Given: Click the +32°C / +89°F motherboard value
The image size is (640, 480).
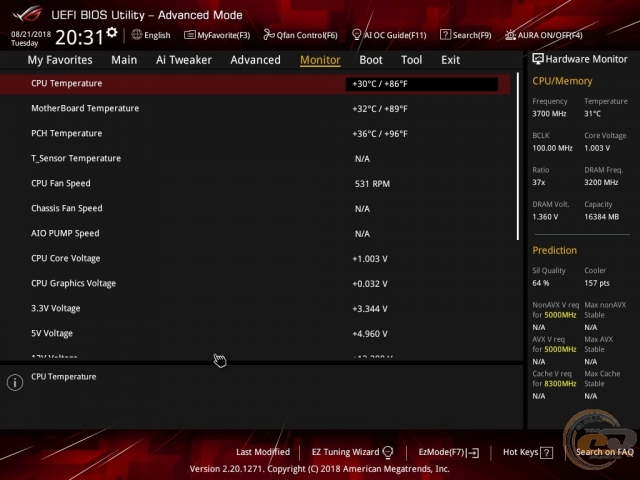Looking at the screenshot, I should [x=380, y=109].
